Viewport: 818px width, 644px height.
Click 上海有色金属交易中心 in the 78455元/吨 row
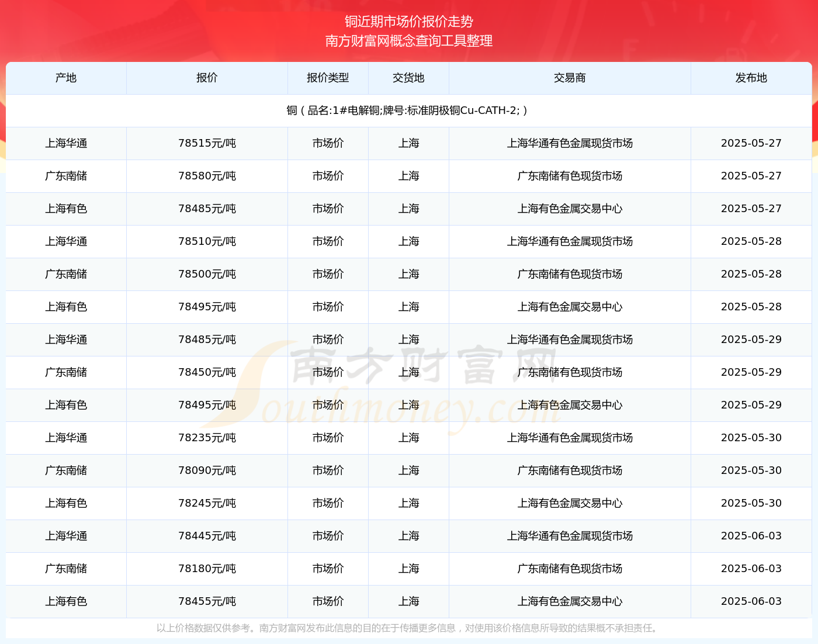pos(570,601)
